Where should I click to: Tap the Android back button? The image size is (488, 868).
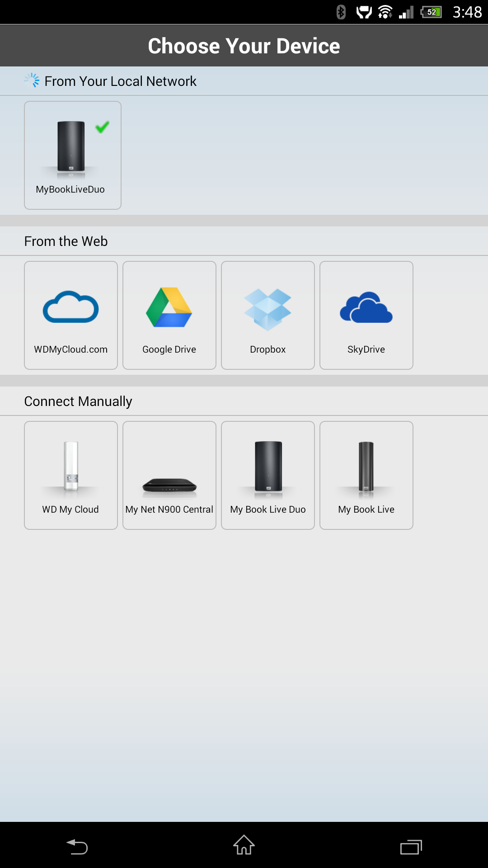[x=77, y=846]
